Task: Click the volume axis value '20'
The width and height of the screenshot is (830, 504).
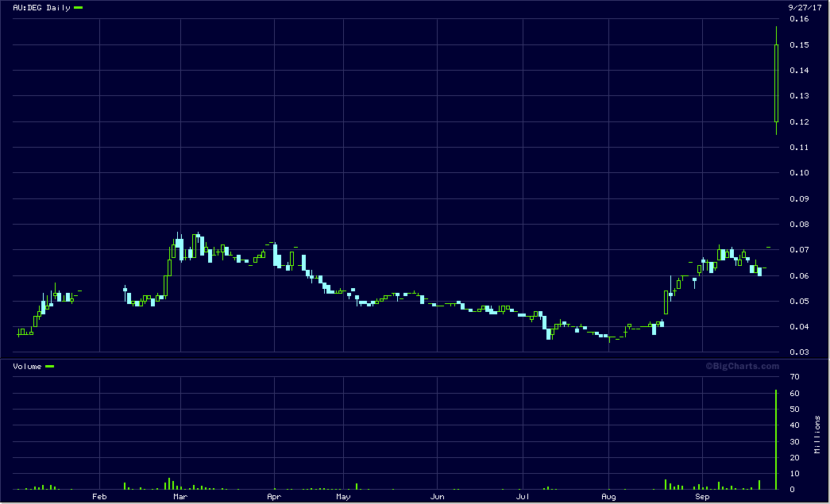Action: point(794,457)
